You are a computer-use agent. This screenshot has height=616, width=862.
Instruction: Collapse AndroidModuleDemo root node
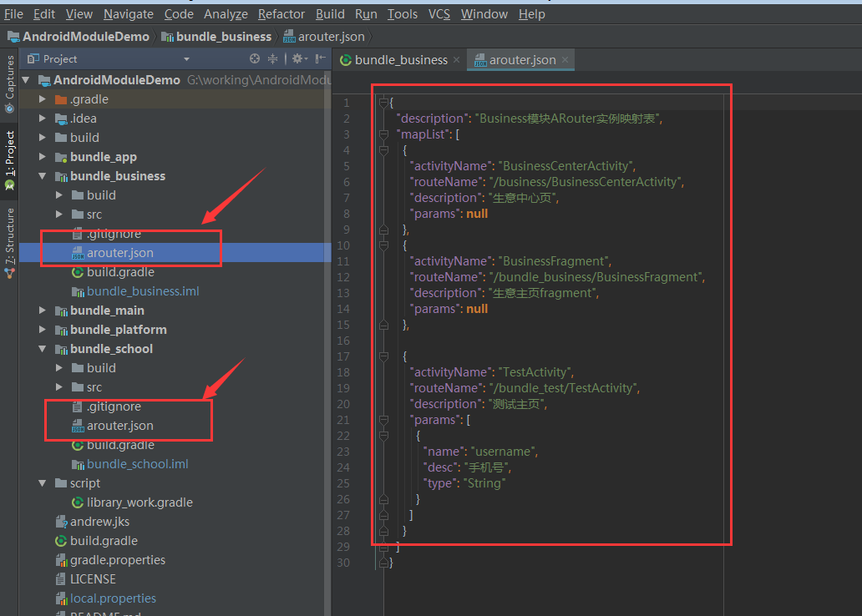click(x=26, y=80)
